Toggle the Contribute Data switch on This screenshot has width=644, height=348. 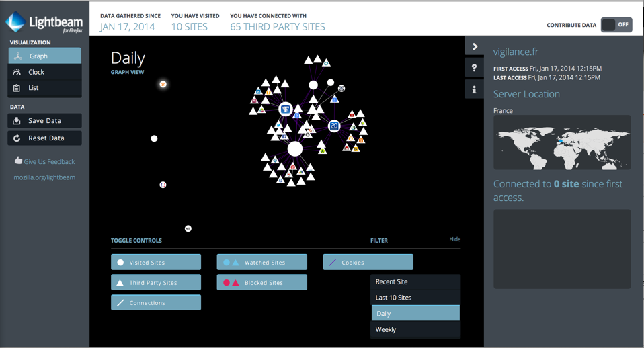[616, 25]
